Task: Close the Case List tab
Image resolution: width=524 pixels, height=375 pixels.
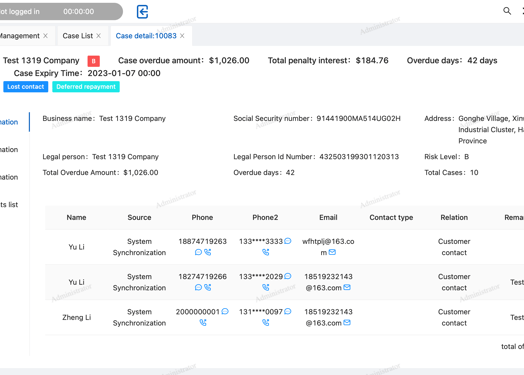Action: 98,36
